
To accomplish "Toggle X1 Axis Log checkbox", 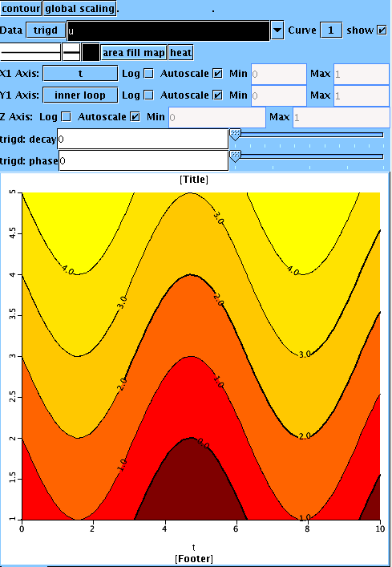I will coord(148,74).
